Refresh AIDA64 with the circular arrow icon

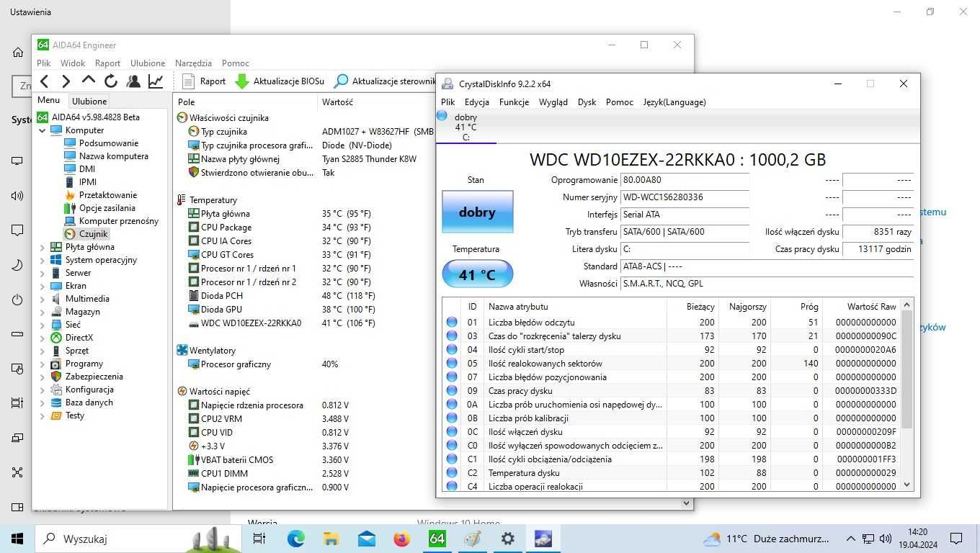click(111, 81)
